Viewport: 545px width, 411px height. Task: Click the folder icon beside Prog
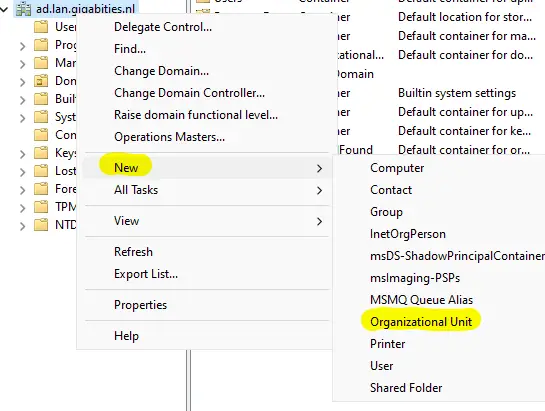41,45
